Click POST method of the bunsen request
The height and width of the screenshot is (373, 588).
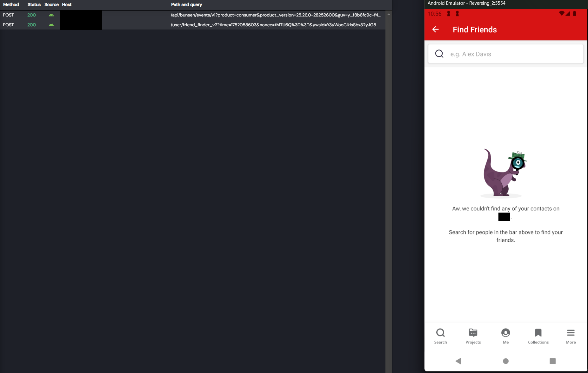(9, 15)
